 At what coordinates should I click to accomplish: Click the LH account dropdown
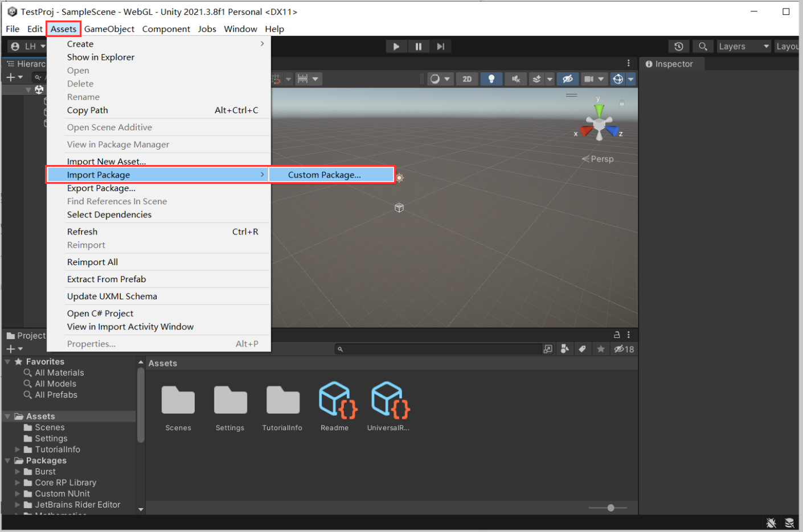tap(27, 47)
